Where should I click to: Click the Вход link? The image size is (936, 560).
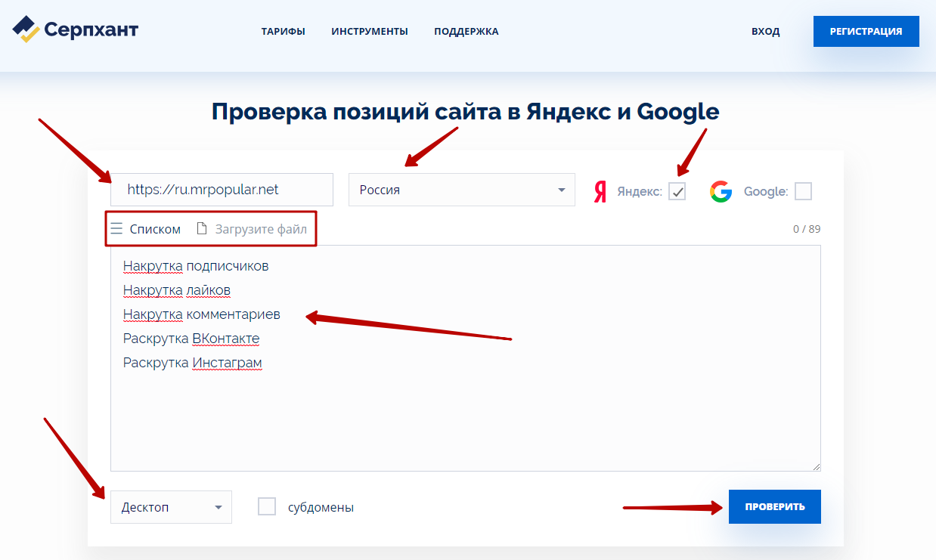coord(766,32)
